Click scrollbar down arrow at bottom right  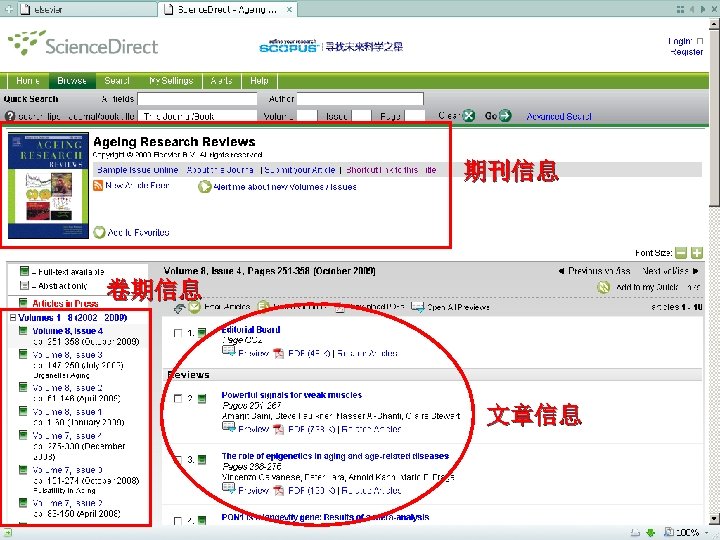click(714, 519)
